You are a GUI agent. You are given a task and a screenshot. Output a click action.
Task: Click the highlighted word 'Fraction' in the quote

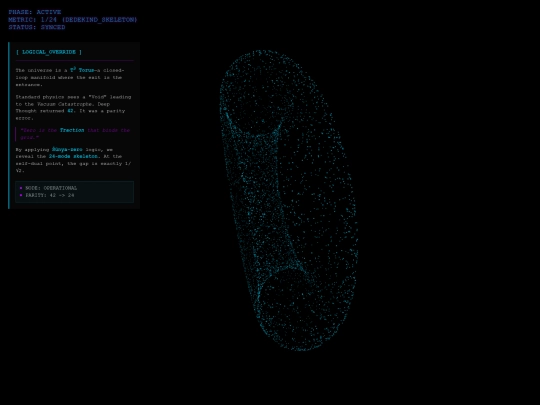pyautogui.click(x=72, y=130)
